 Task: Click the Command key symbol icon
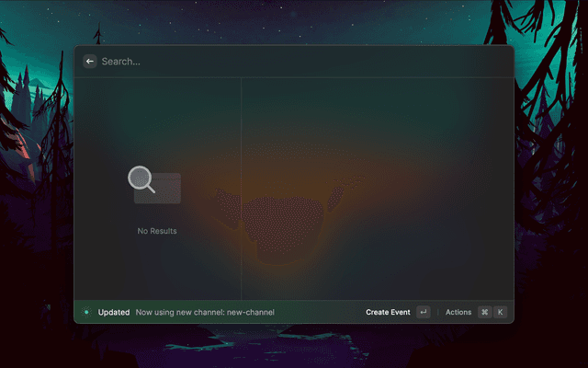[x=484, y=312]
